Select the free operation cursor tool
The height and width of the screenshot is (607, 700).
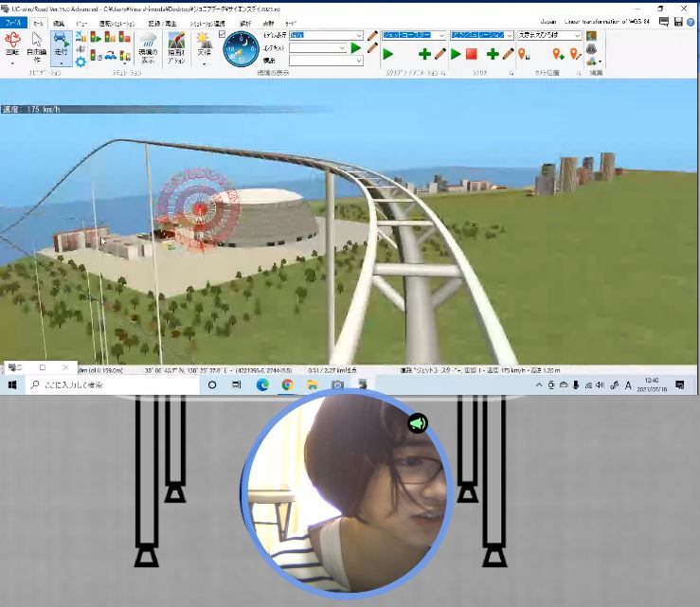point(37,46)
